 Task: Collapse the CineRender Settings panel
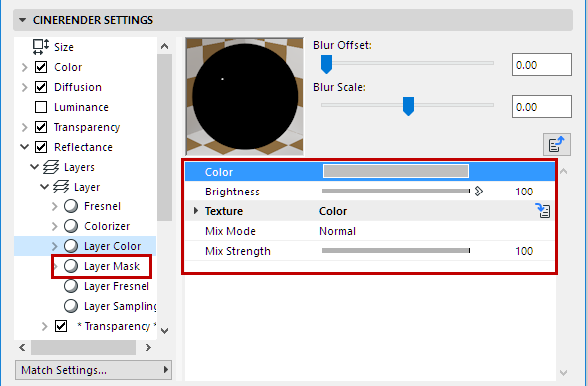pyautogui.click(x=23, y=20)
